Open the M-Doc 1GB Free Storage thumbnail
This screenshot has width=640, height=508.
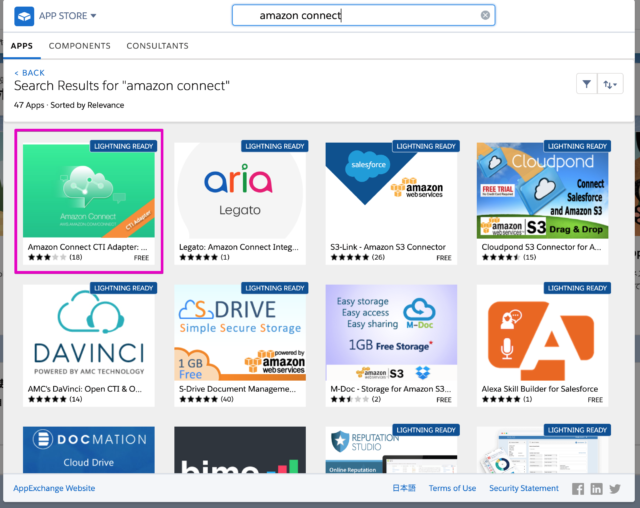tap(391, 333)
